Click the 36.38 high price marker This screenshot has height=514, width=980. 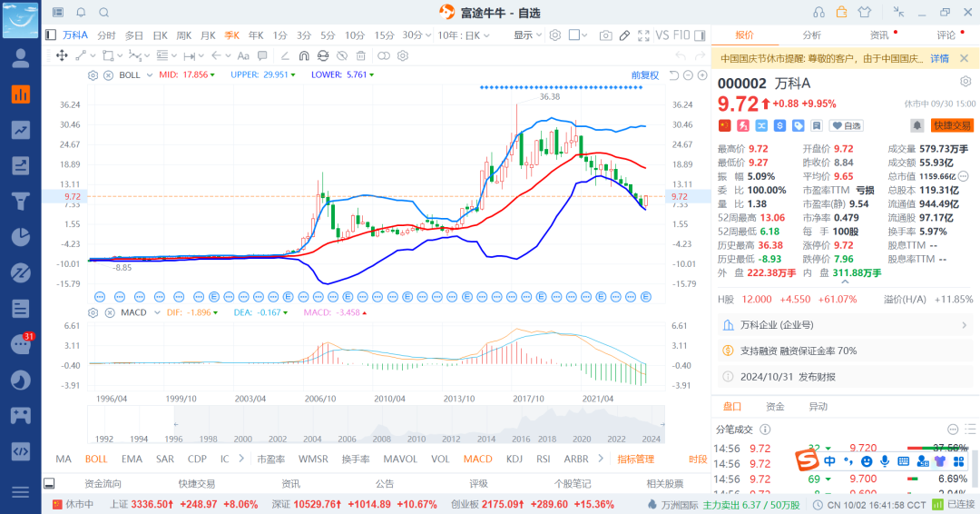click(x=550, y=96)
